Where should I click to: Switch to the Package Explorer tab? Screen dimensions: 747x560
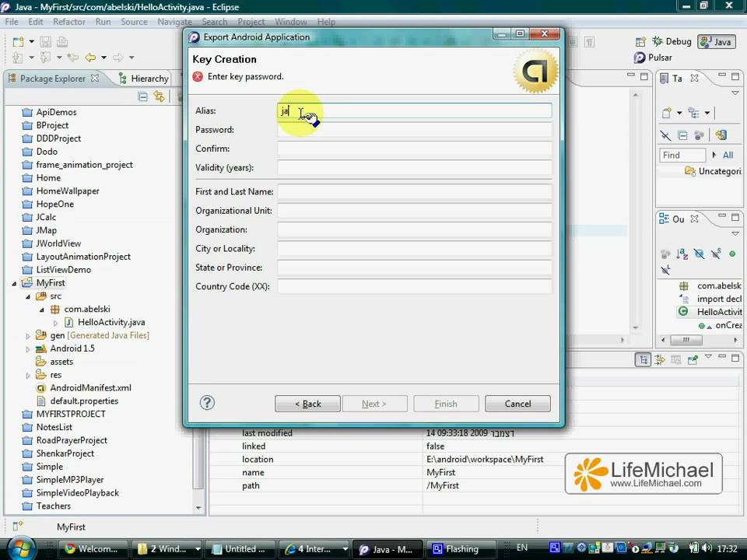53,78
